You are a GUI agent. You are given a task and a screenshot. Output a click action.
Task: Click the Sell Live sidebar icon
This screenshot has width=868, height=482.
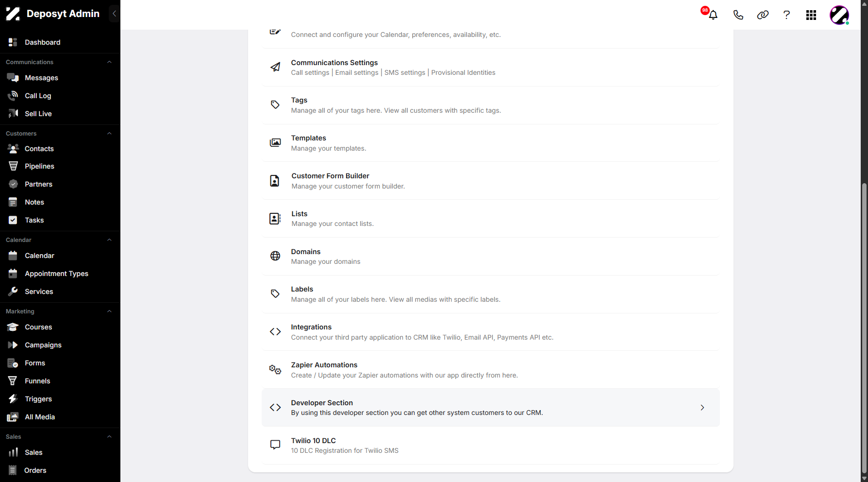point(13,114)
